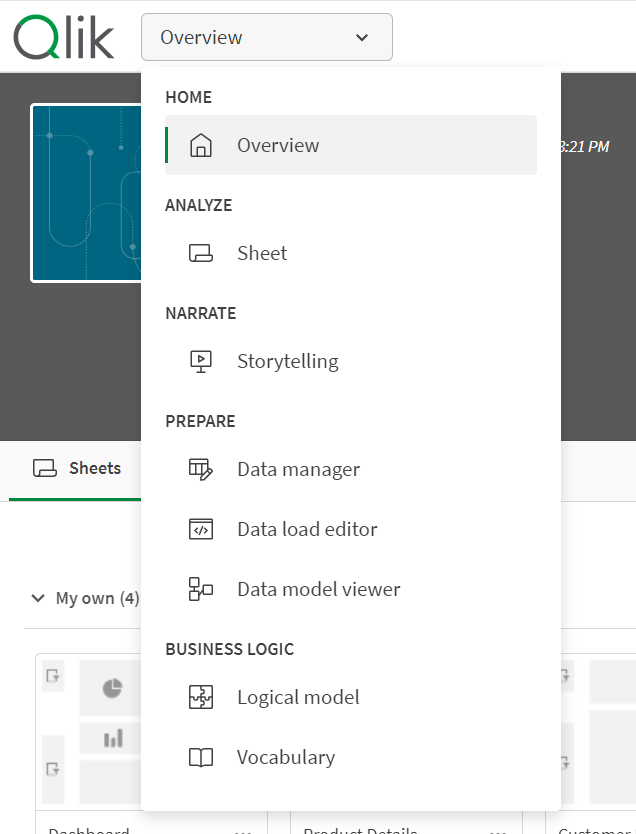Open Data model viewer
Viewport: 636px width, 834px height.
tap(318, 589)
